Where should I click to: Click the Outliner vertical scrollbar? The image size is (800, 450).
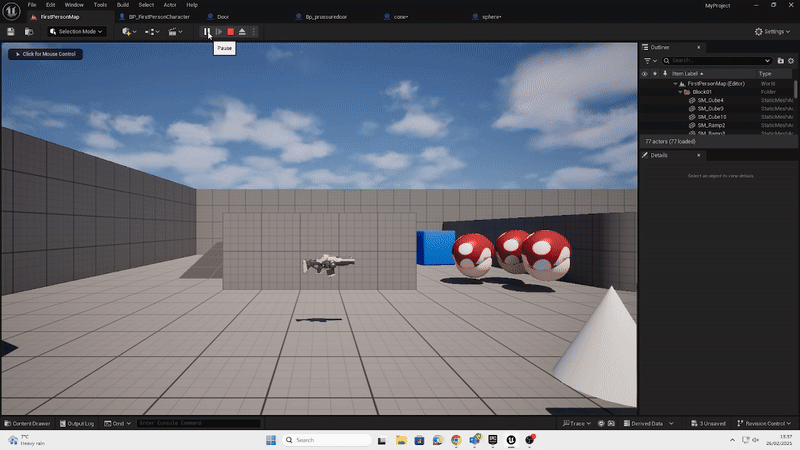pyautogui.click(x=795, y=89)
